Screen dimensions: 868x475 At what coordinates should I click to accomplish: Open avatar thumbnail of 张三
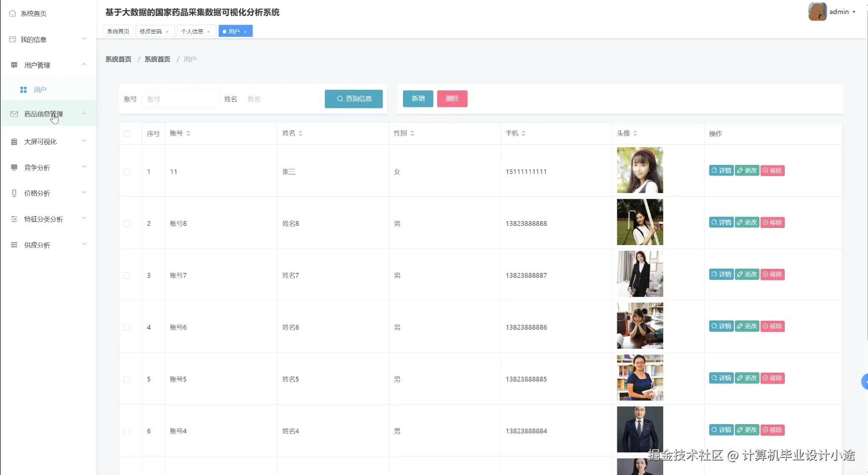640,170
